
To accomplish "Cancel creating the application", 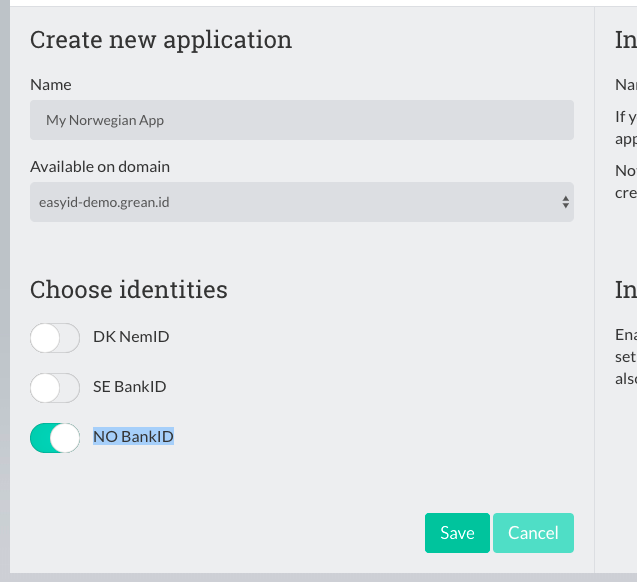I will pyautogui.click(x=533, y=533).
